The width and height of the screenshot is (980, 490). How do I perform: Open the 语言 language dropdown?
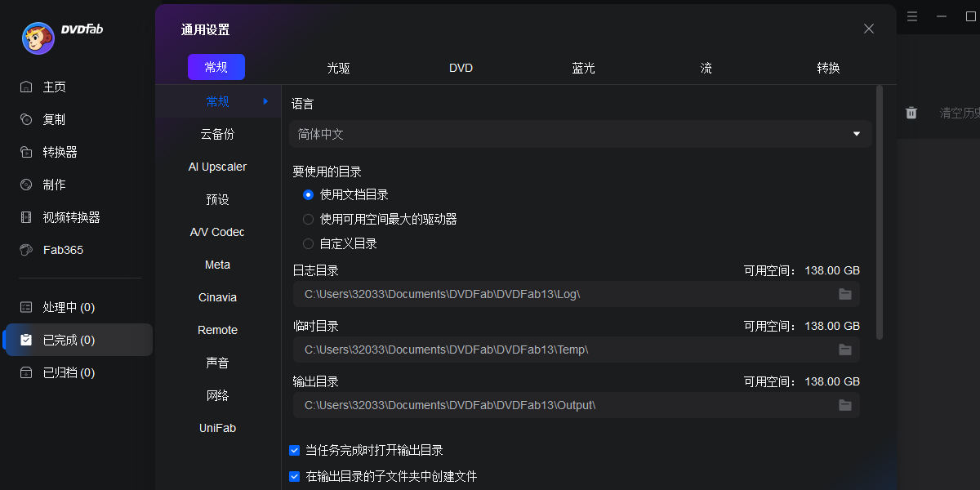(580, 133)
